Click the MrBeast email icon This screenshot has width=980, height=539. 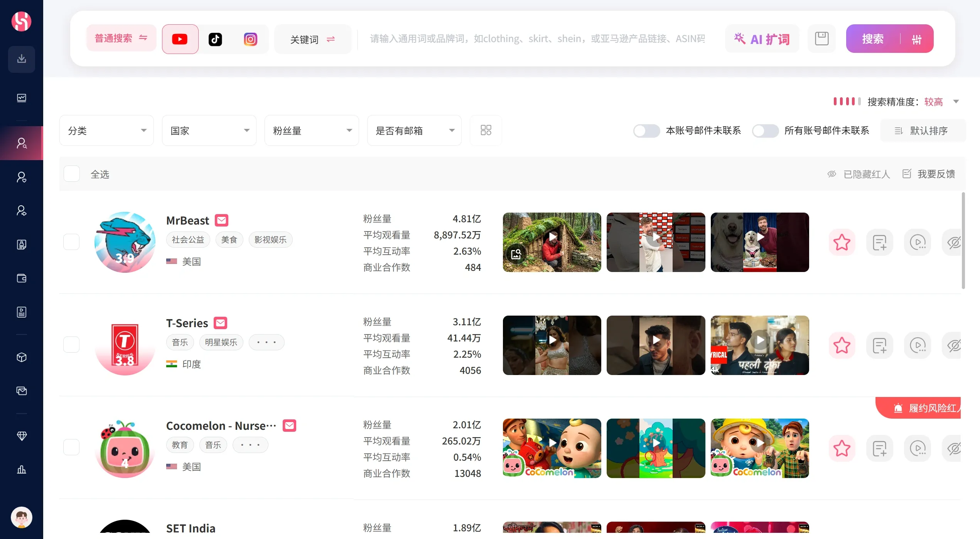pyautogui.click(x=222, y=220)
